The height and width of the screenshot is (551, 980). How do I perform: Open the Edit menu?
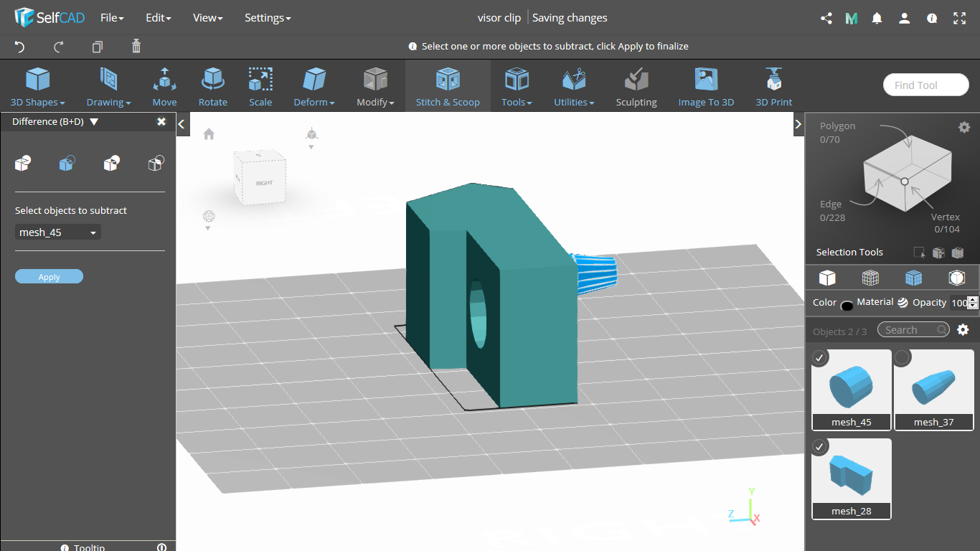158,18
